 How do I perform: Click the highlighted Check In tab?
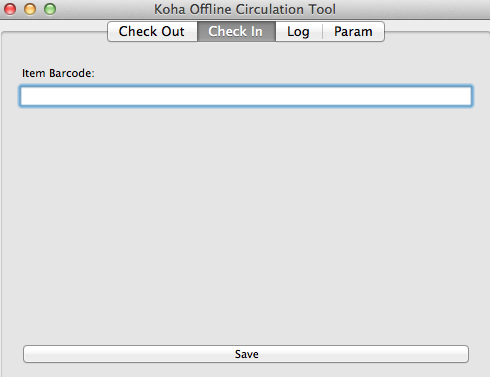pyautogui.click(x=236, y=32)
